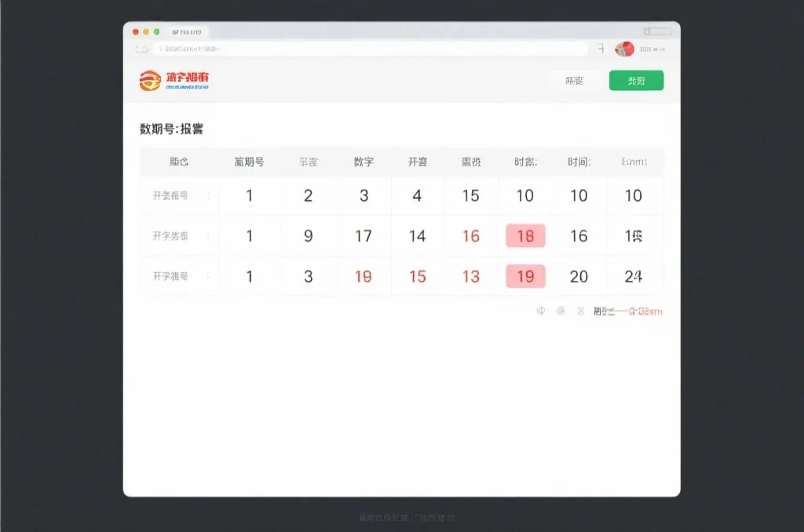The image size is (804, 532).
Task: Open the options dots on the third table row
Action: point(208,276)
